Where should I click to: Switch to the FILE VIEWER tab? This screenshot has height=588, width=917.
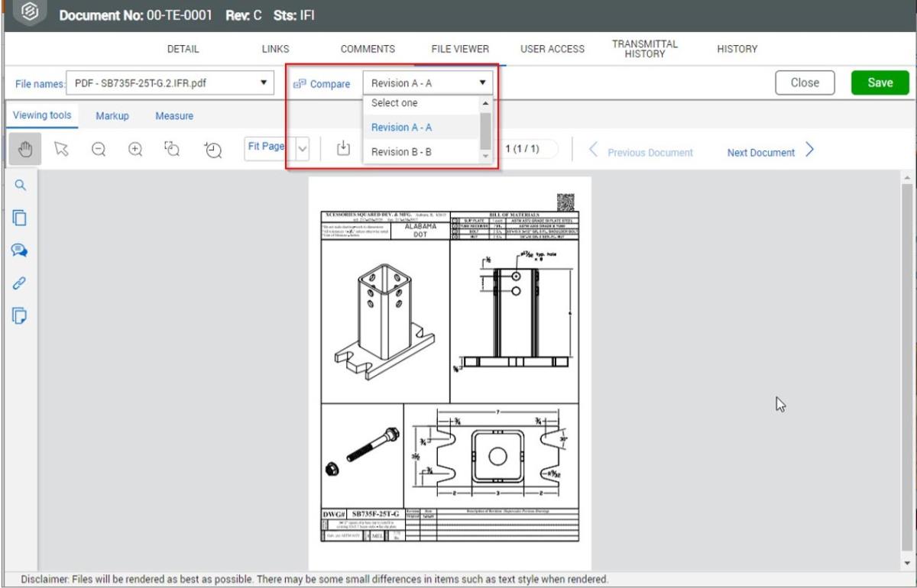pos(460,49)
